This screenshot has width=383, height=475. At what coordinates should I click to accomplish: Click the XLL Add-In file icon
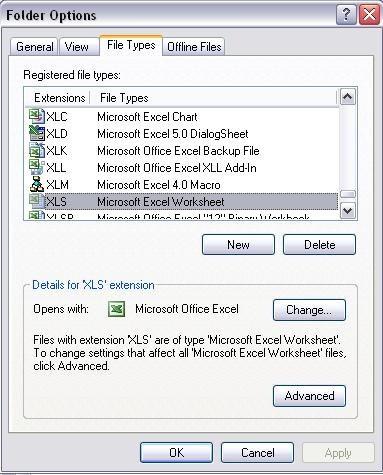[37, 167]
